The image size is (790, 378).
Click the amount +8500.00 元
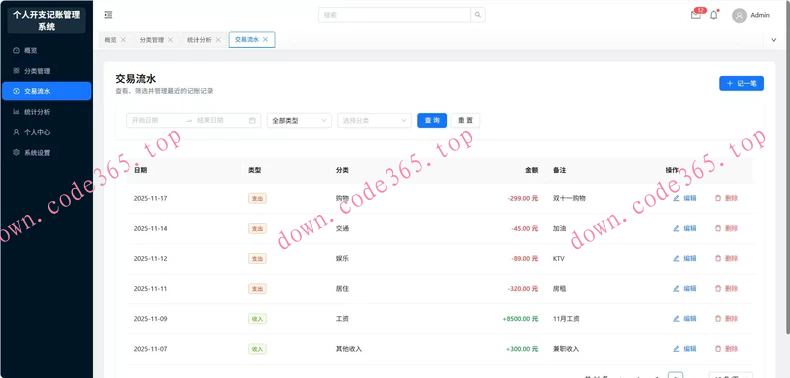click(520, 319)
